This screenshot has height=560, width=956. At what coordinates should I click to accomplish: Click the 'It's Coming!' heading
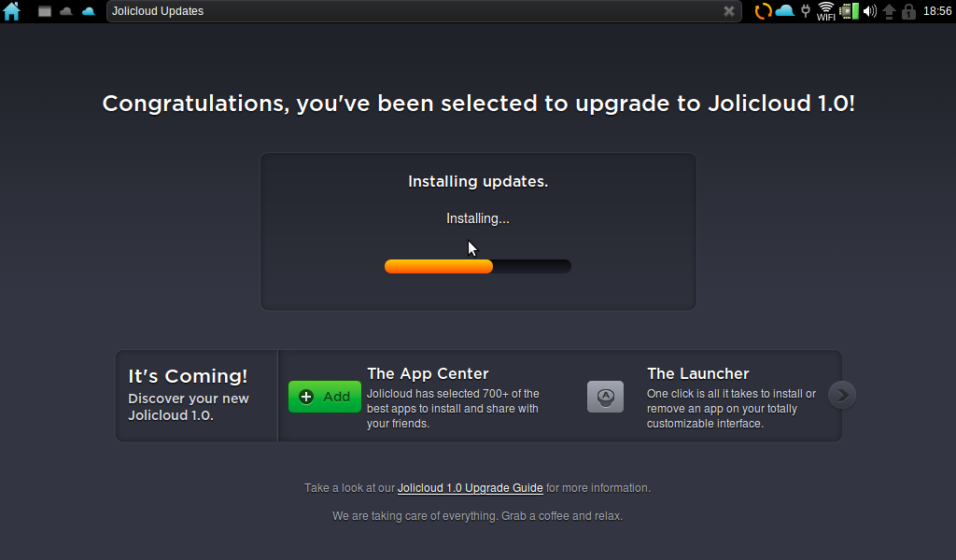point(188,376)
